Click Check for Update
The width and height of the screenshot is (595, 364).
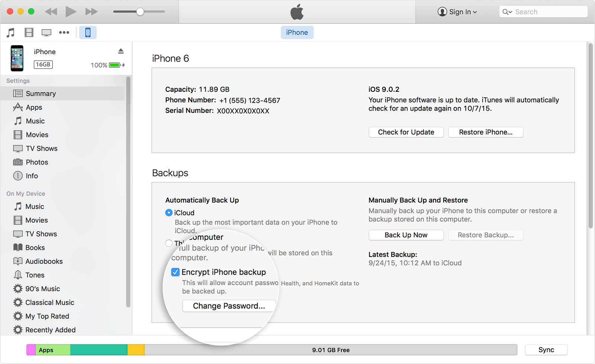click(406, 132)
